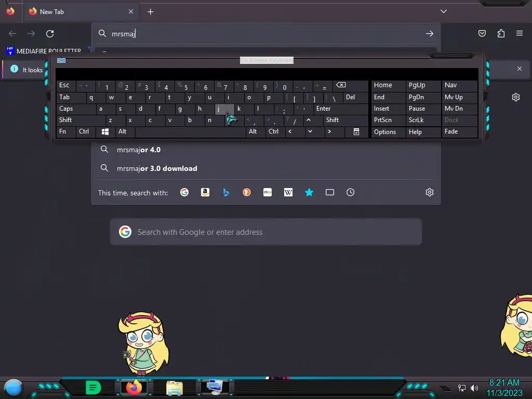532x399 pixels.
Task: Open On-Screen Keyboard taskbar icon
Action: (215, 388)
